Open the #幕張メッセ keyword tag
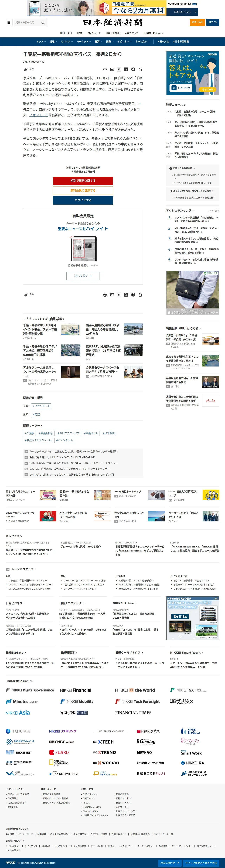The height and width of the screenshot is (868, 225). coord(91,433)
